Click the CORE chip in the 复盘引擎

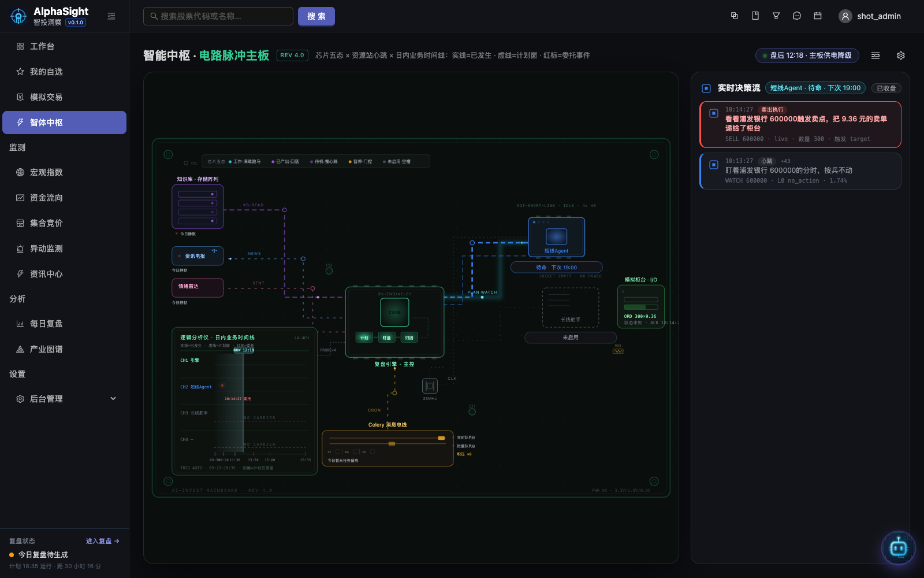pos(394,312)
